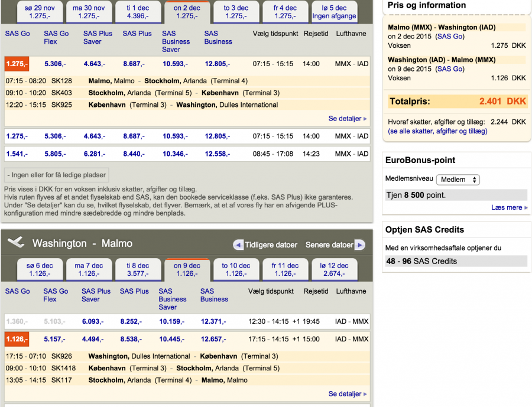Open the ti 8 dec tab priced 3.577
This screenshot has height=407, width=532.
click(x=137, y=269)
